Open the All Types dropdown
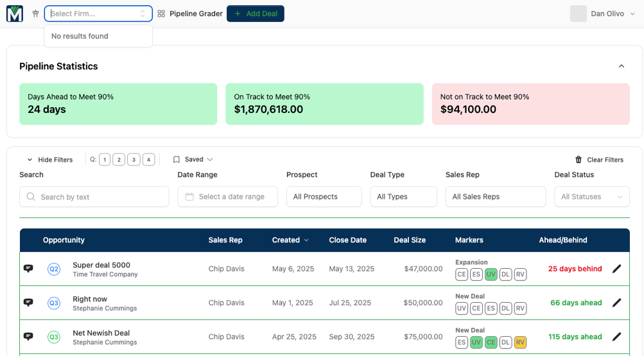This screenshot has height=356, width=644. (403, 196)
